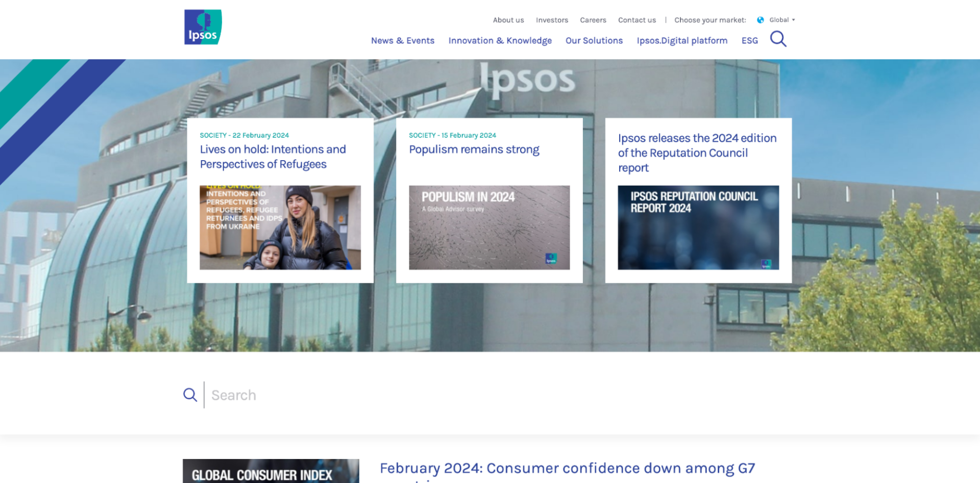Click Ipsos Reputation Council Report 2024 image
The height and width of the screenshot is (483, 980).
[698, 227]
